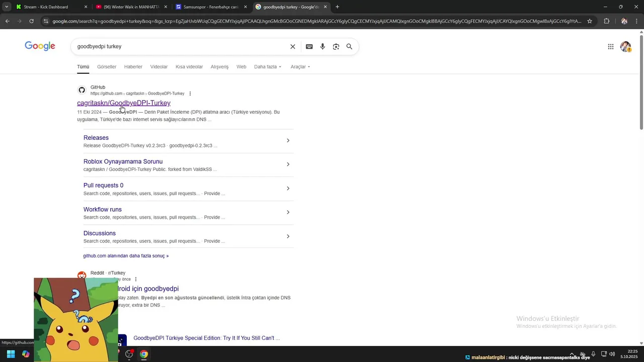
Task: Open the Google account avatar
Action: [625, 47]
